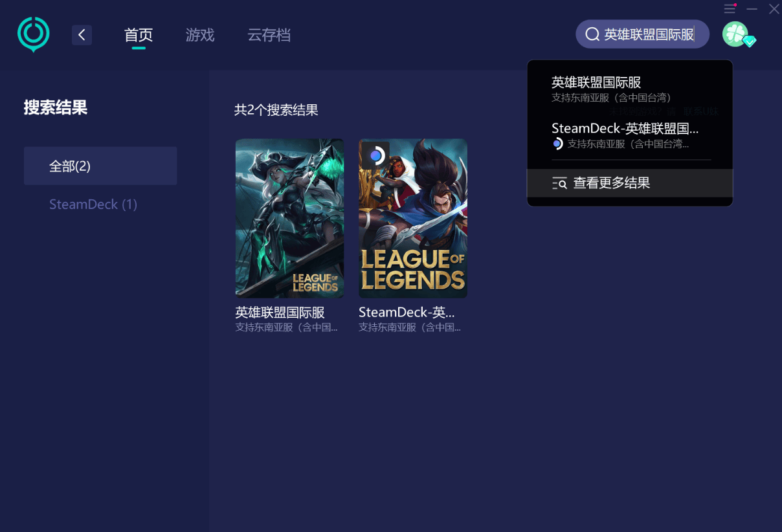The width and height of the screenshot is (782, 532).
Task: Focus the search field containing 英雄联盟国际服
Action: coord(642,34)
